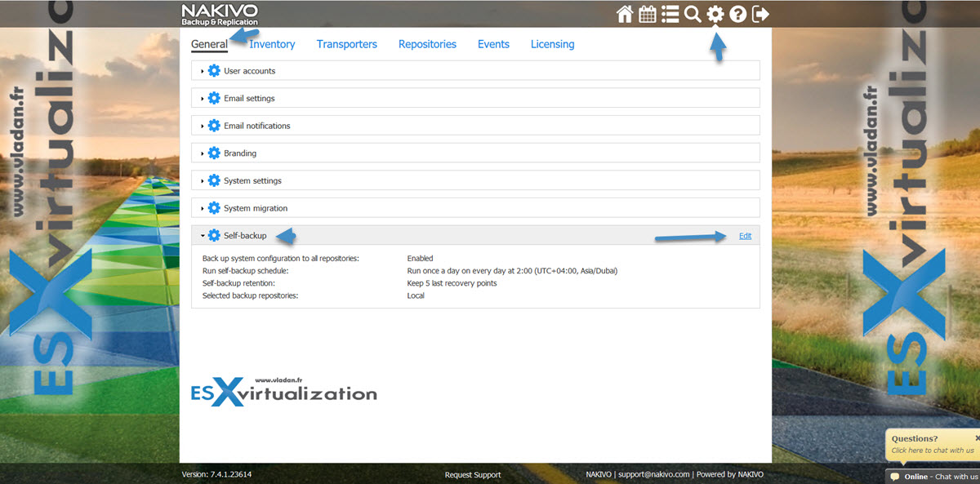The width and height of the screenshot is (980, 484).
Task: Select the General tab
Action: click(x=209, y=44)
